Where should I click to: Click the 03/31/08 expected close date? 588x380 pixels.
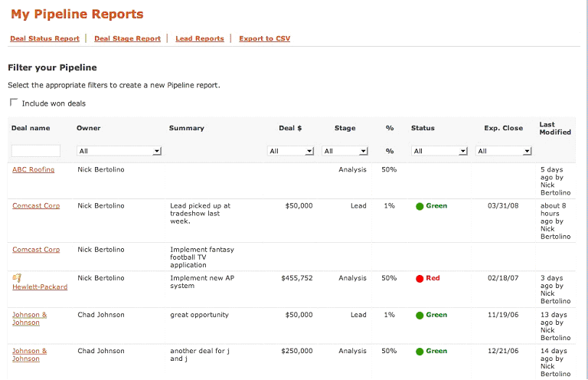(x=503, y=205)
